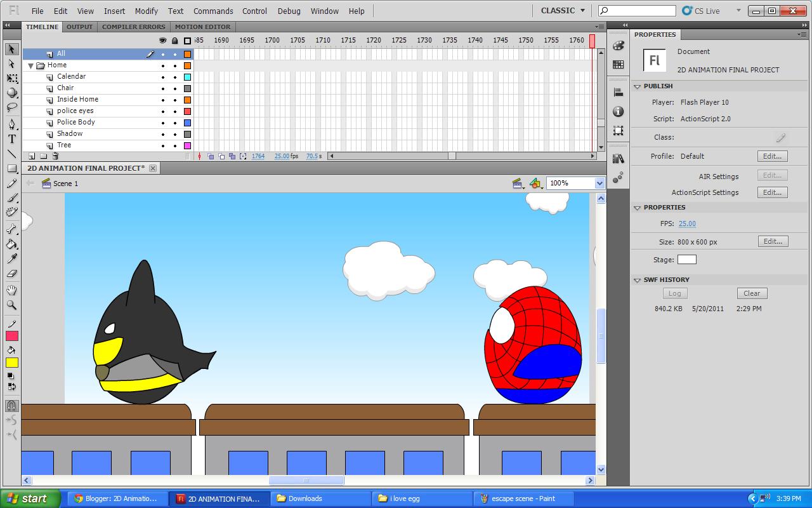Open timeline panel options menu

click(x=600, y=27)
